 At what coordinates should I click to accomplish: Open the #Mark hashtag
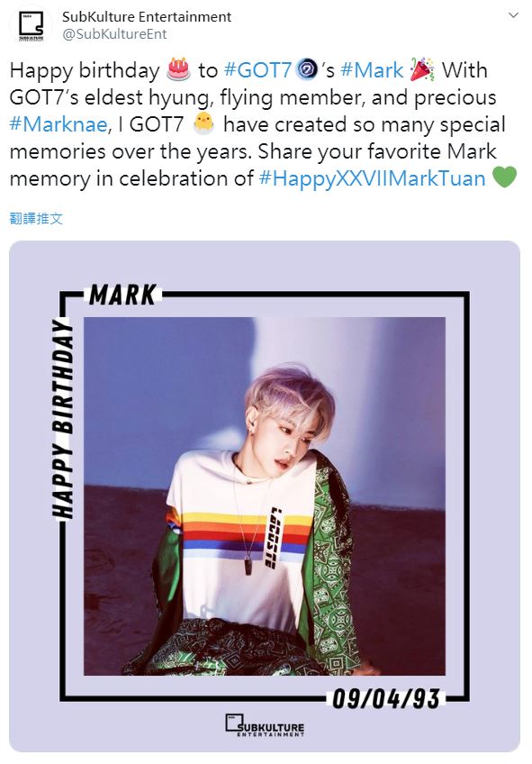click(x=373, y=70)
